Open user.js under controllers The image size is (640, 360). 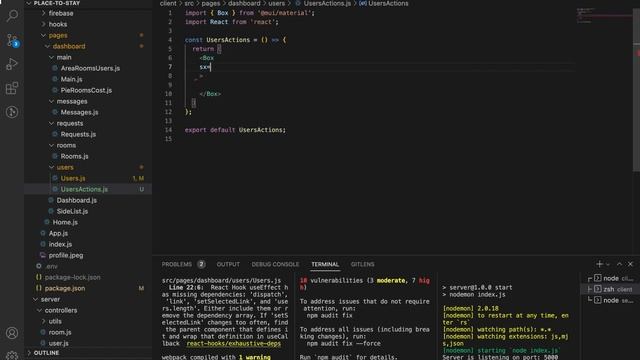(59, 343)
